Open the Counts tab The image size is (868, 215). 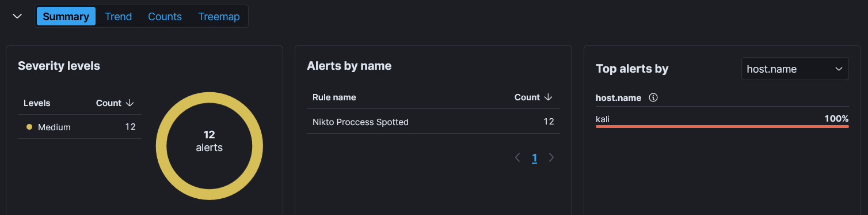click(x=165, y=16)
